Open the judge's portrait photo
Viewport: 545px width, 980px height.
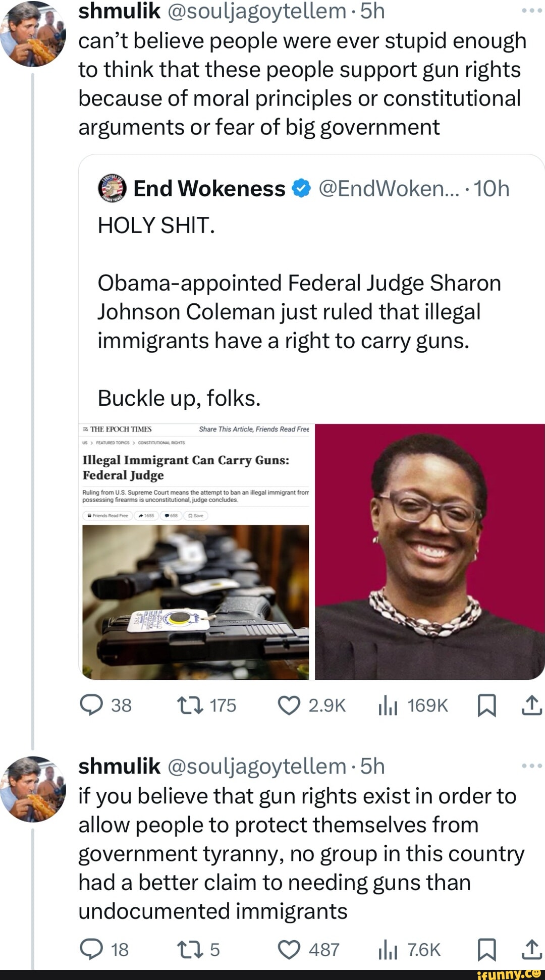[x=429, y=552]
